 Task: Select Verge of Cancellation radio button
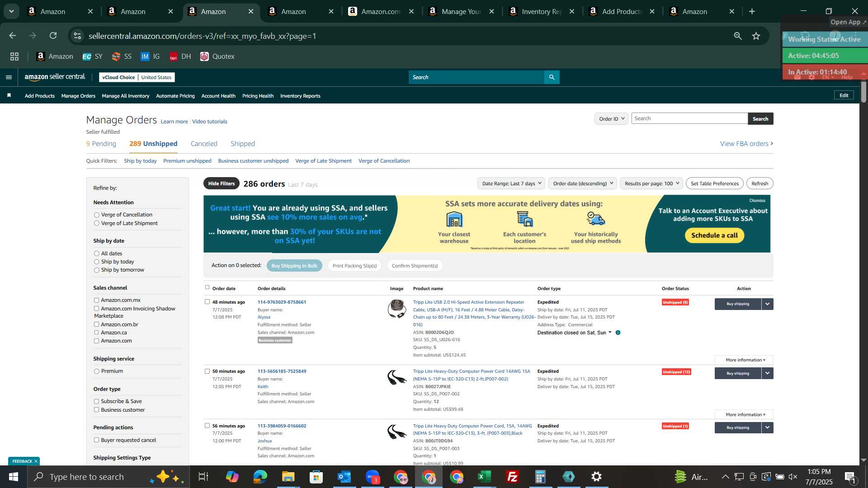96,215
